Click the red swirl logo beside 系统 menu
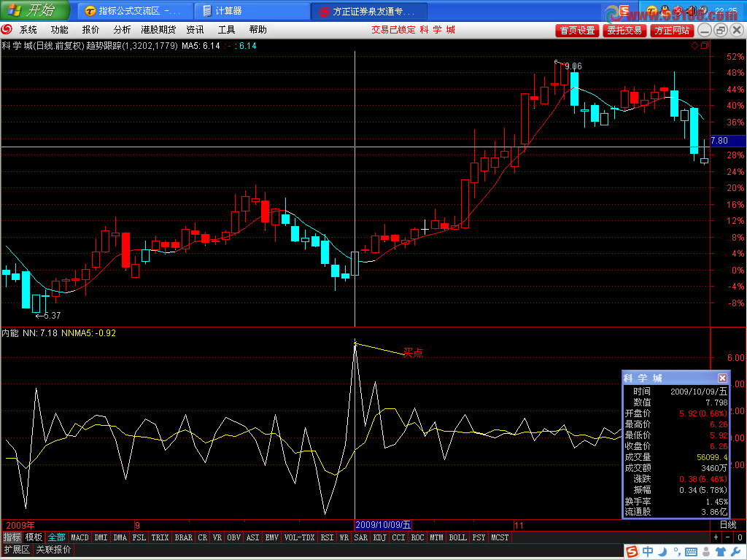The image size is (747, 560). (x=7, y=29)
